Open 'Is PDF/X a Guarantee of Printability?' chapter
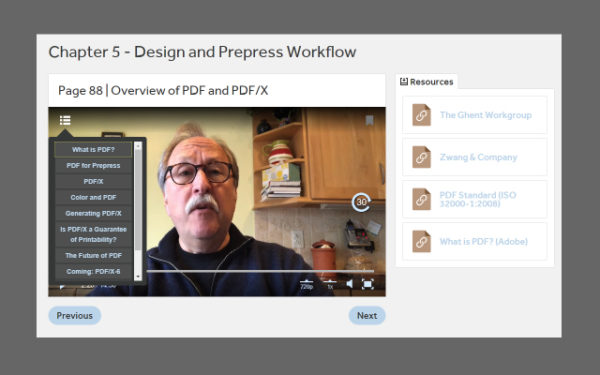The image size is (600, 375). pyautogui.click(x=93, y=235)
